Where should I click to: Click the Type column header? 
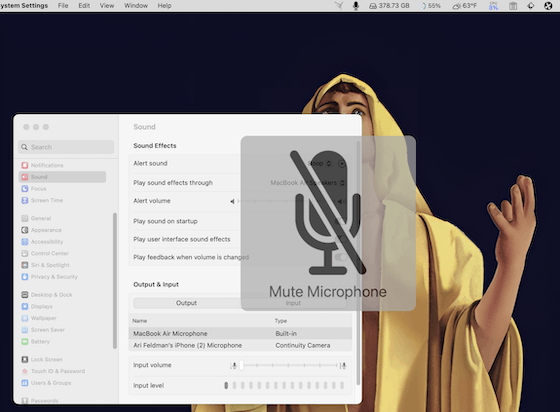pos(281,321)
